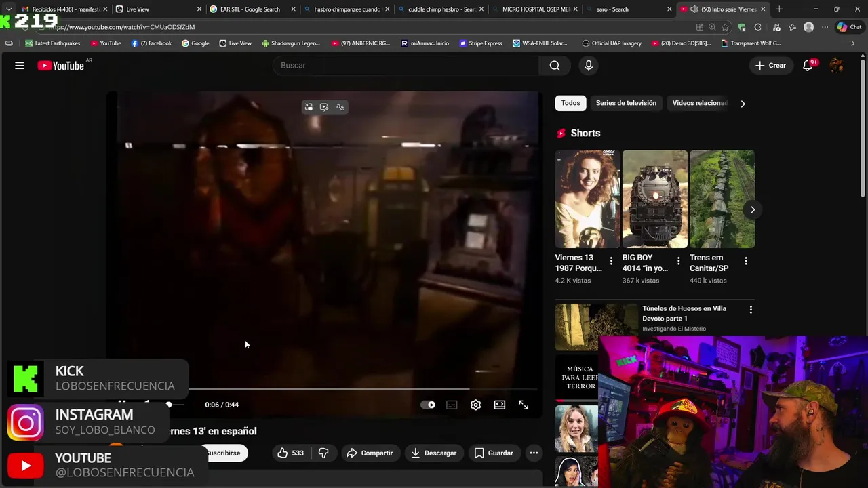Open miAnmac. Inicio bookmark
The image size is (868, 488).
425,43
